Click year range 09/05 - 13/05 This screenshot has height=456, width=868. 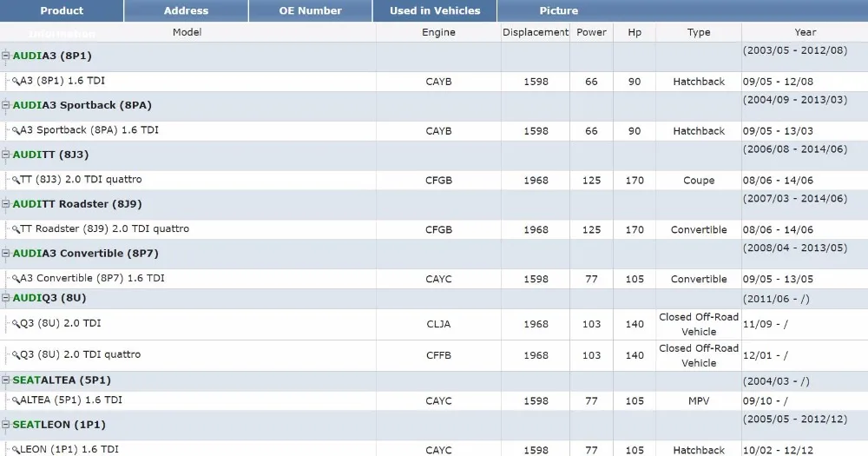[x=778, y=279]
